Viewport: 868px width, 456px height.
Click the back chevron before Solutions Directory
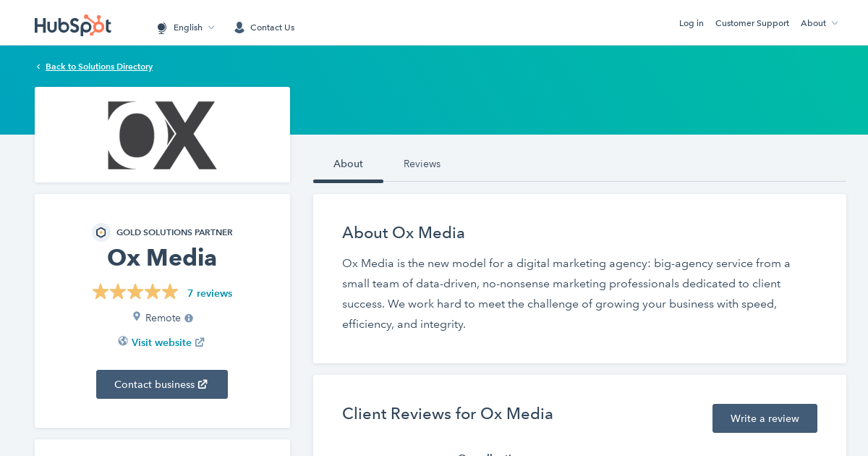[x=38, y=67]
